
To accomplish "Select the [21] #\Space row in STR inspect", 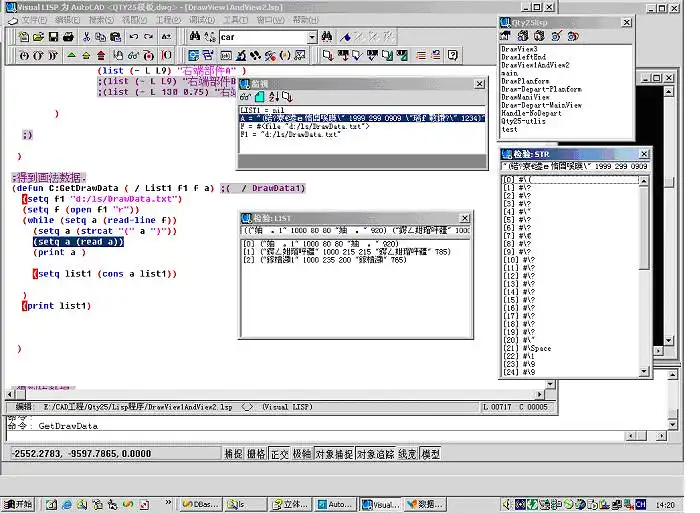I will [x=527, y=348].
